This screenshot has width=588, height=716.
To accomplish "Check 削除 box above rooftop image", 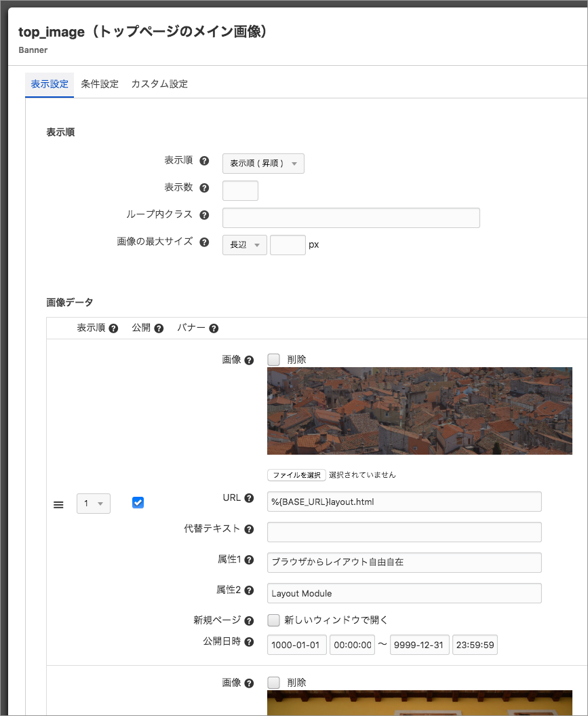I will click(274, 360).
